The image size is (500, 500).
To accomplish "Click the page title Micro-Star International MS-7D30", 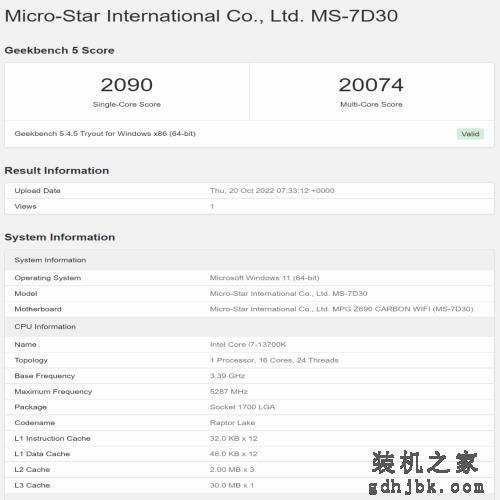I will pos(201,16).
